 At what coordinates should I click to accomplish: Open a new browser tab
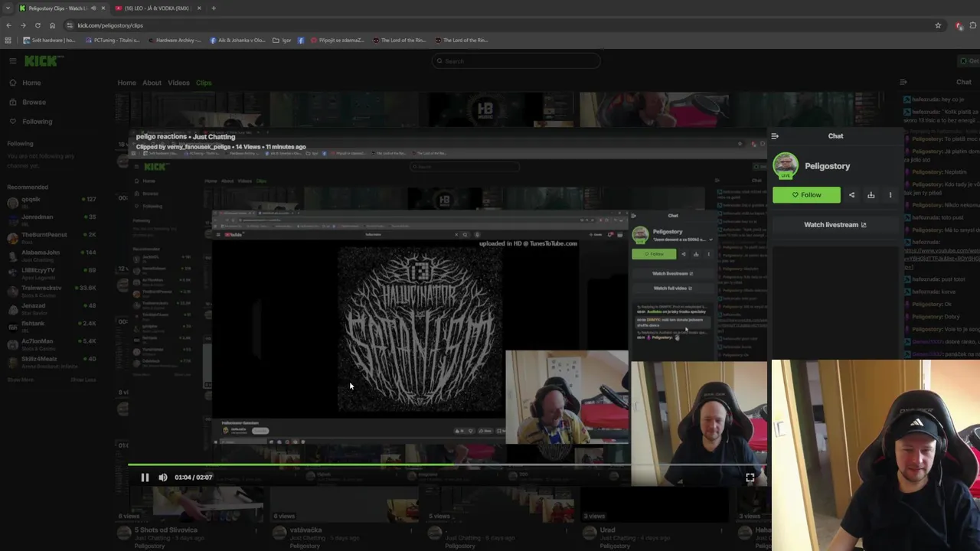click(x=214, y=8)
